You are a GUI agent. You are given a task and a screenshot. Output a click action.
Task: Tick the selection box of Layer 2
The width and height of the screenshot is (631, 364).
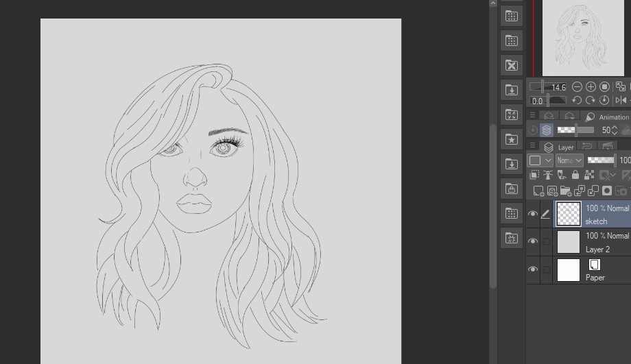[x=546, y=241]
